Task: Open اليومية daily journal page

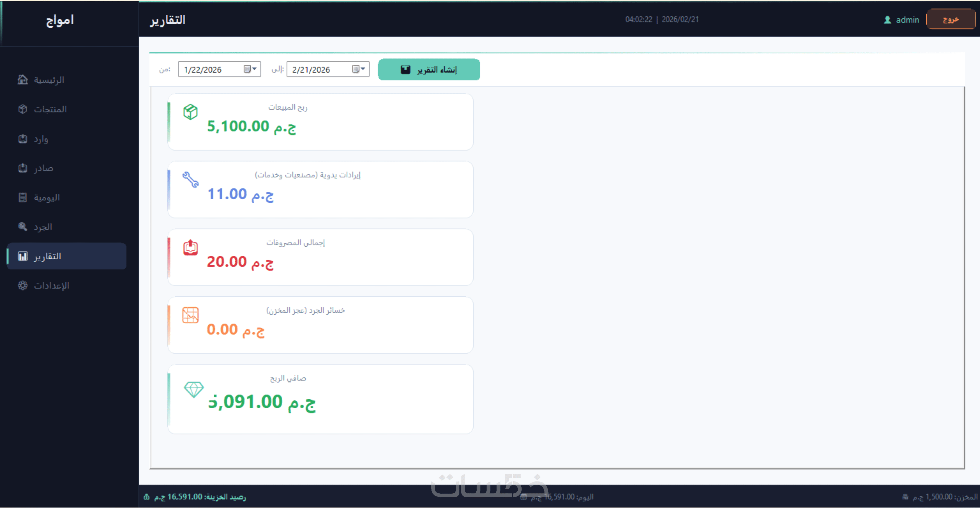Action: tap(46, 198)
